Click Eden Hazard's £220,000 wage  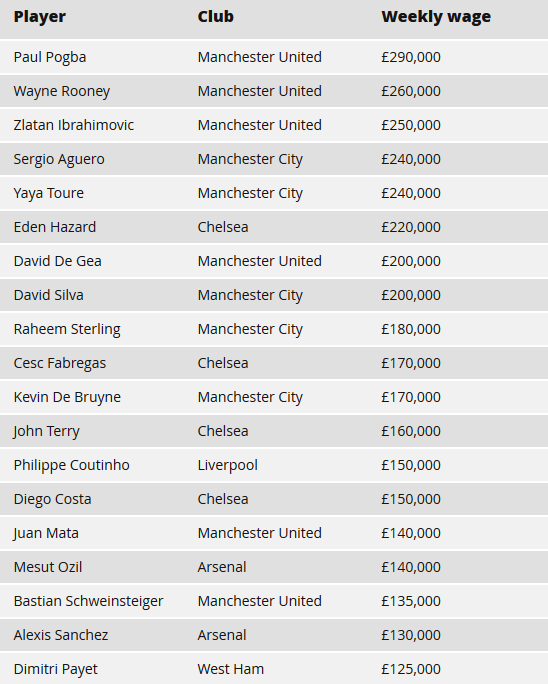coord(411,227)
